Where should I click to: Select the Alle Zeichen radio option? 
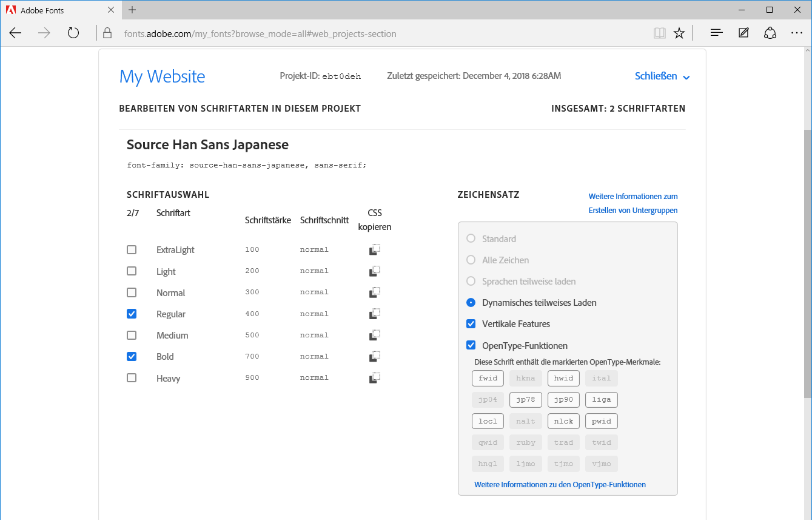pyautogui.click(x=471, y=260)
